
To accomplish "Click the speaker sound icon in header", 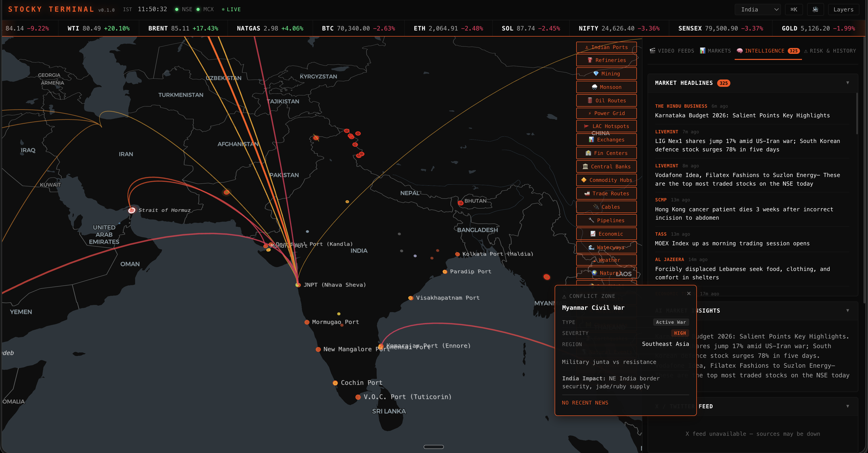I will (815, 9).
